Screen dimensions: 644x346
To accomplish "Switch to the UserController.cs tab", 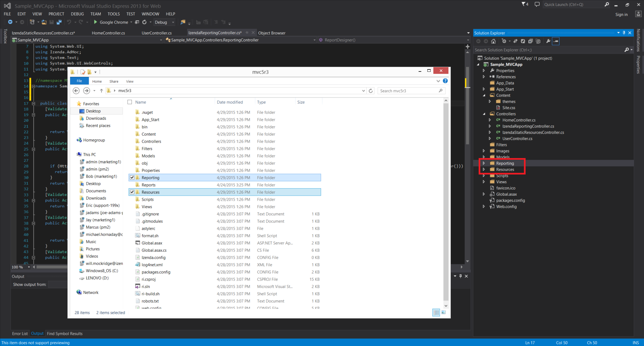I will (x=157, y=33).
